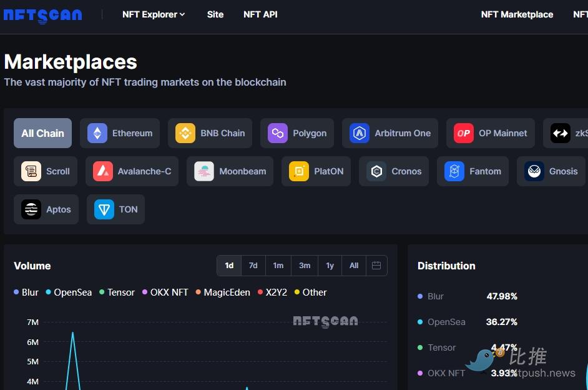Choose the All Chain filter
Image resolution: width=588 pixels, height=390 pixels.
point(42,133)
